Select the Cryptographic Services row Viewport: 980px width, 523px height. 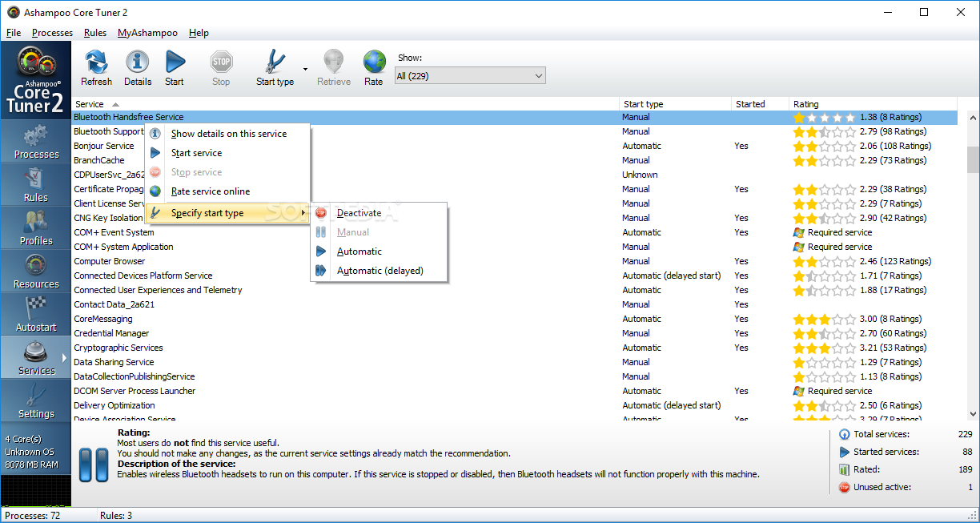pyautogui.click(x=515, y=348)
